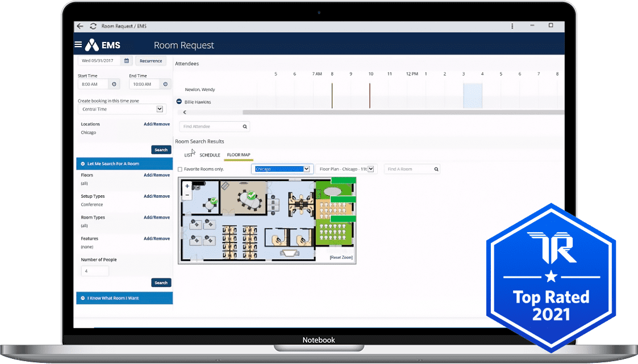
Task: Click the browser back arrow
Action: click(80, 26)
